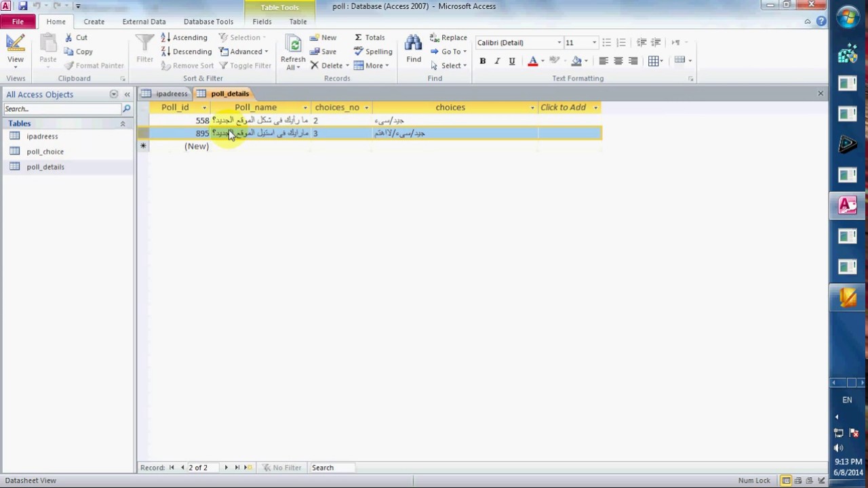868x488 pixels.
Task: Click the Totals button
Action: tap(370, 37)
